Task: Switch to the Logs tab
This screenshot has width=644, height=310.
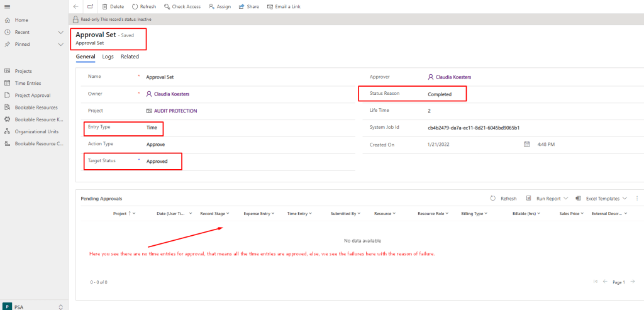Action: point(108,57)
